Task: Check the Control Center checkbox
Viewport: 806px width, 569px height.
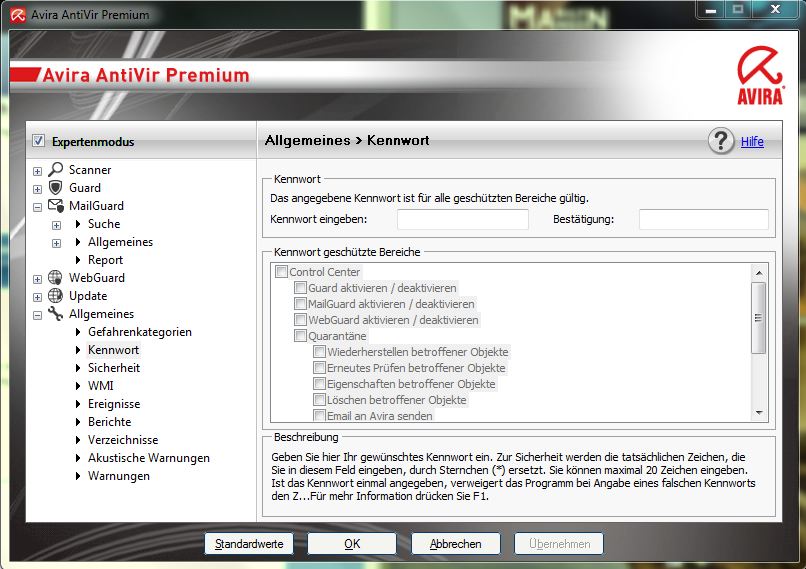Action: click(281, 271)
